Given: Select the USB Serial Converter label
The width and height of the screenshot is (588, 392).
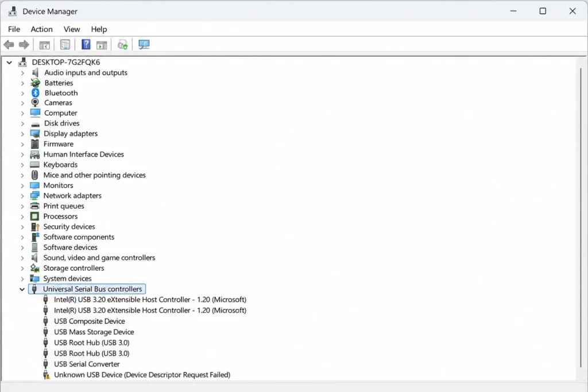Looking at the screenshot, I should click(87, 364).
